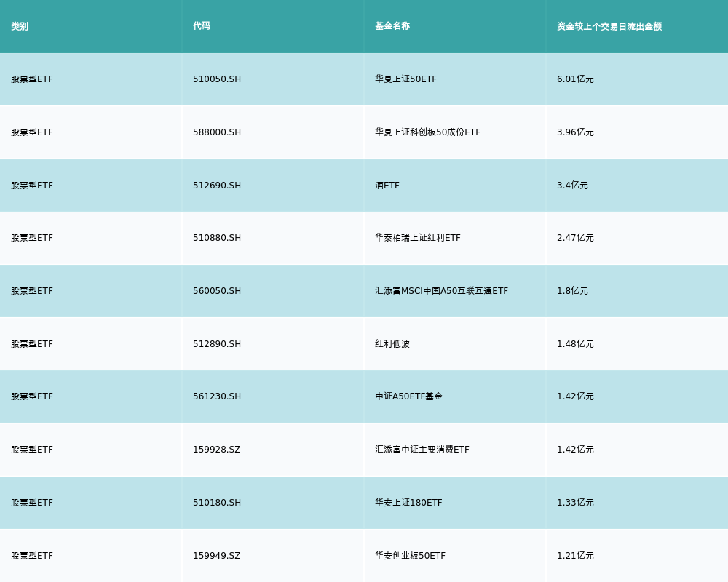This screenshot has height=582, width=728.
Task: Select fund 汇添富中证主要消费ETF
Action: [x=422, y=450]
